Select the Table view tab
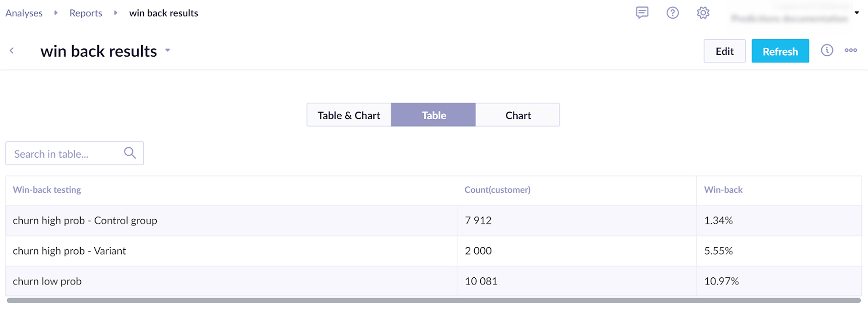 [433, 115]
